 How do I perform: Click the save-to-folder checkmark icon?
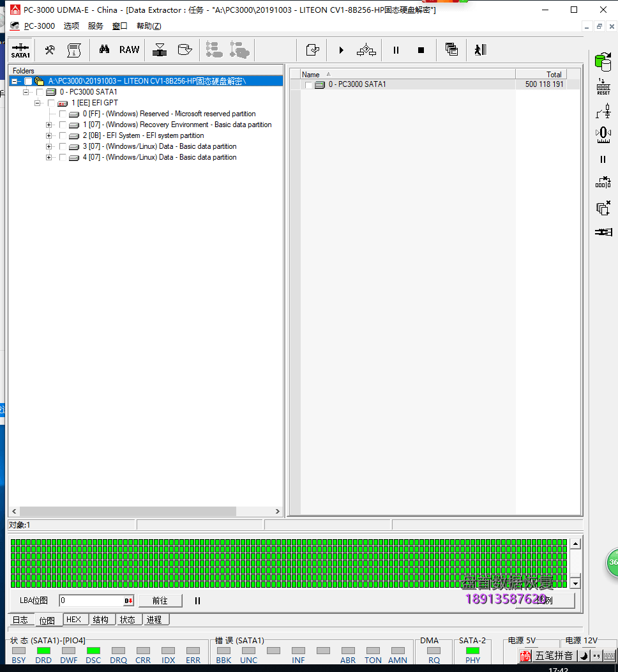pyautogui.click(x=313, y=50)
